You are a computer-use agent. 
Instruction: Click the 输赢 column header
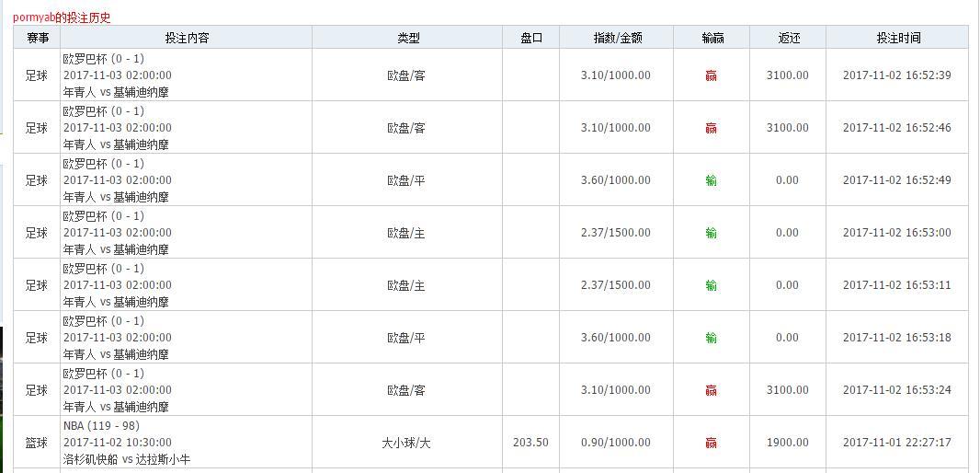pos(712,38)
